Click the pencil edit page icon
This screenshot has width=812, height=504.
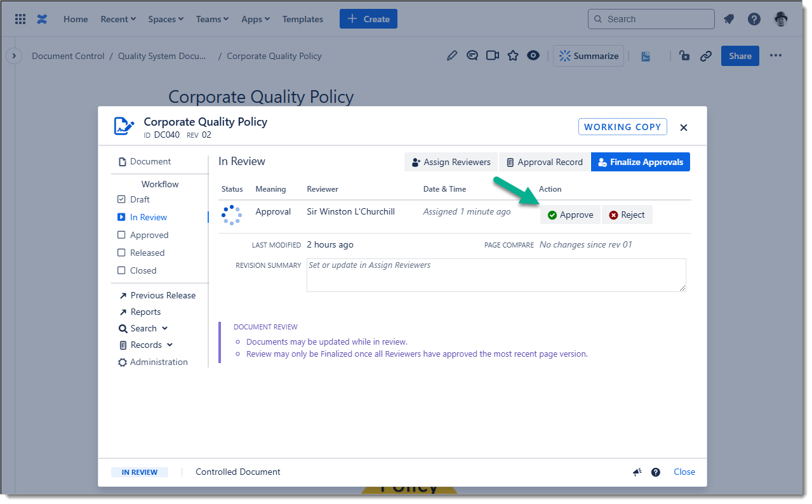pyautogui.click(x=451, y=56)
